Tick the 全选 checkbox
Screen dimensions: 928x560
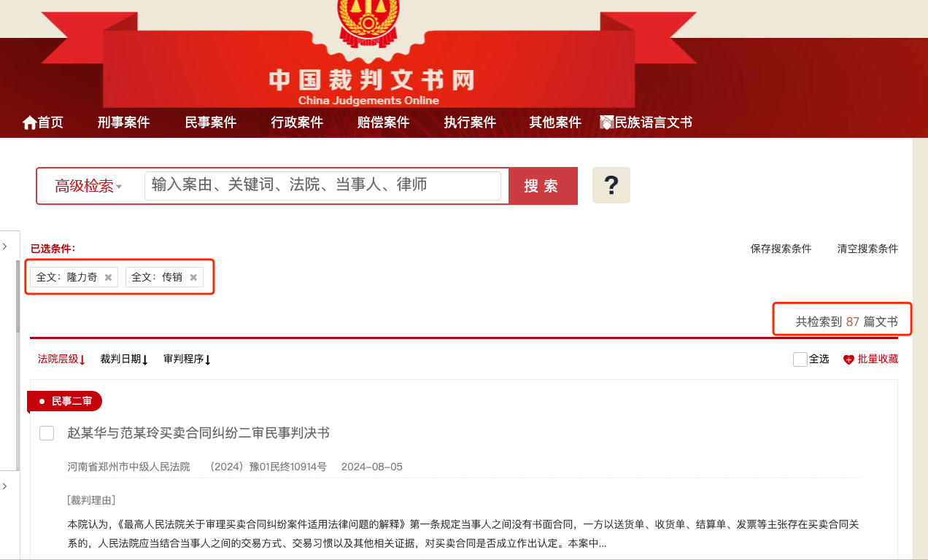(800, 359)
